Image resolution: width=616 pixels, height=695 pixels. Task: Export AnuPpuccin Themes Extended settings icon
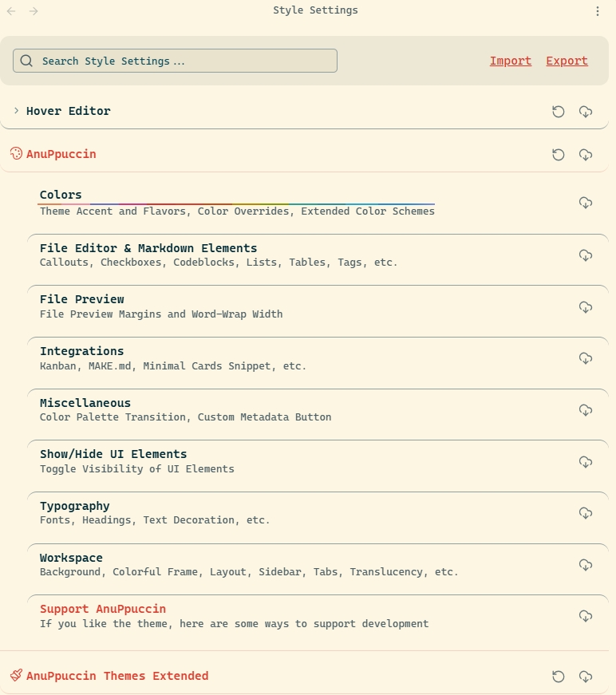click(586, 677)
